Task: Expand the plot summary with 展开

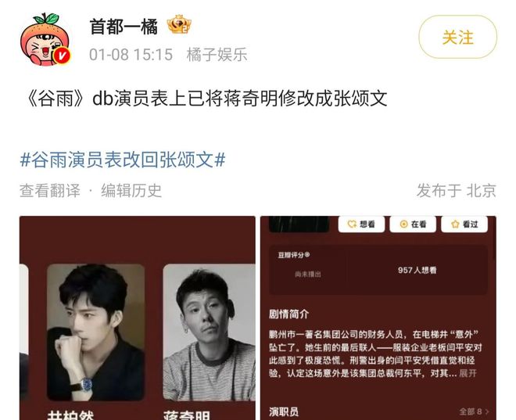Action: click(468, 373)
